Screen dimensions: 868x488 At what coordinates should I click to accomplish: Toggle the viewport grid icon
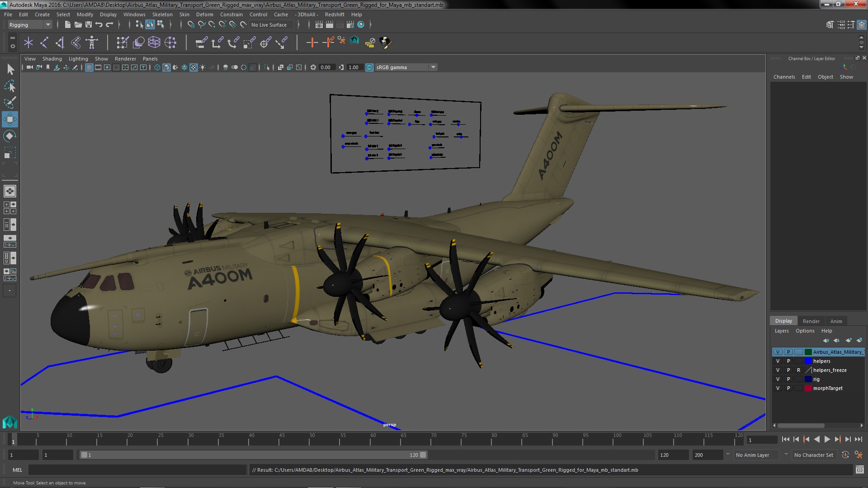pos(89,67)
